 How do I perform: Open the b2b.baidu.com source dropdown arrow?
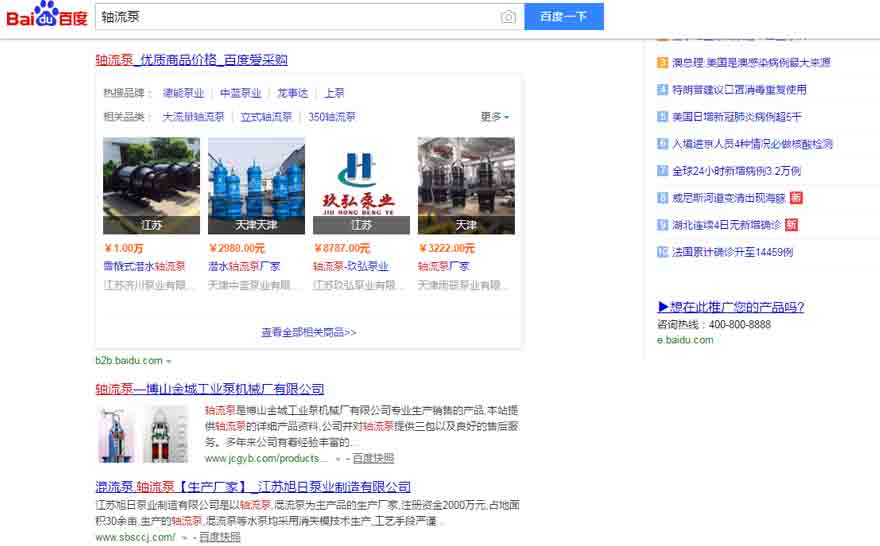point(169,361)
